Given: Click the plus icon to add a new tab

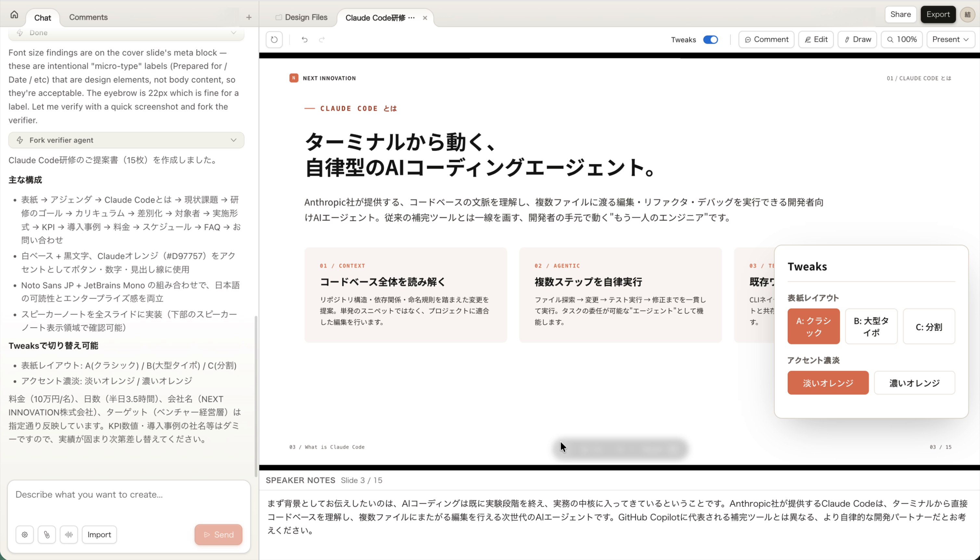Looking at the screenshot, I should [x=249, y=17].
